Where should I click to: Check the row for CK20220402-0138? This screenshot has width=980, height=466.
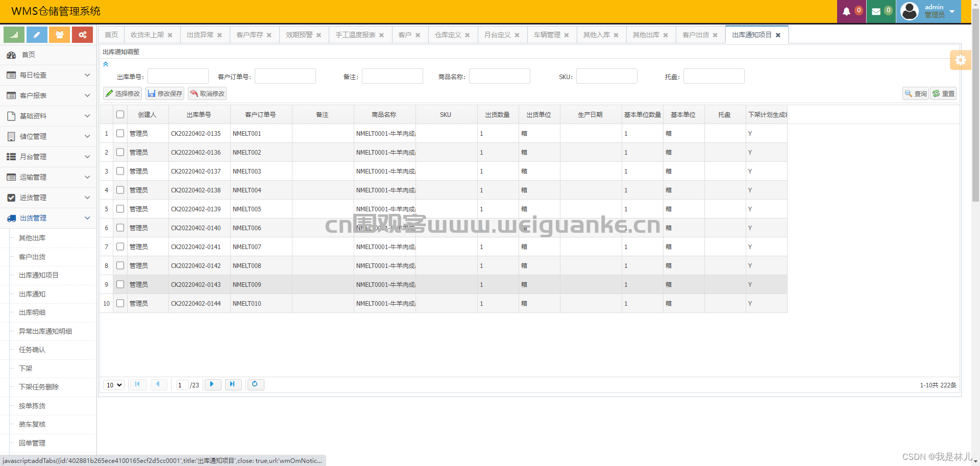[x=120, y=190]
